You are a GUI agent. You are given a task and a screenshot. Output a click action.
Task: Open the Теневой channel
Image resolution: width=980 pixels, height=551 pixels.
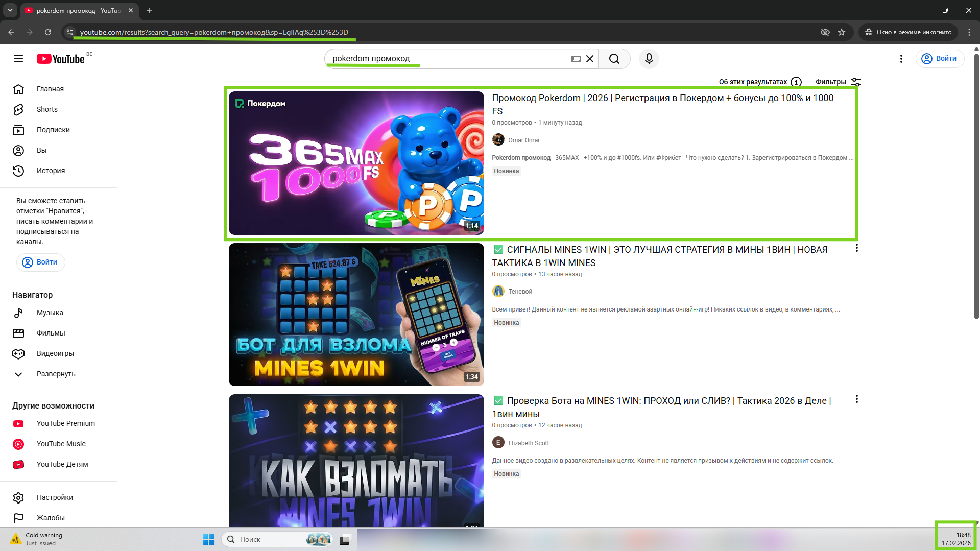point(520,292)
